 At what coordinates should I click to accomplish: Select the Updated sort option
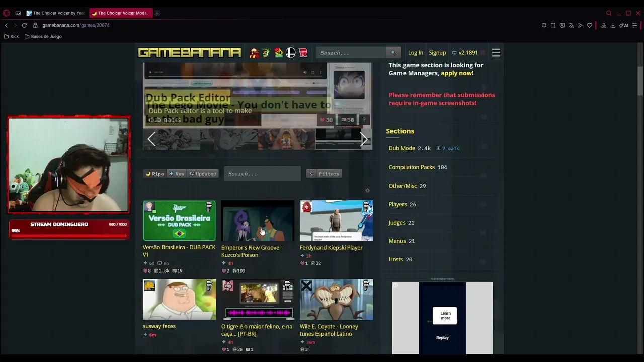point(203,174)
